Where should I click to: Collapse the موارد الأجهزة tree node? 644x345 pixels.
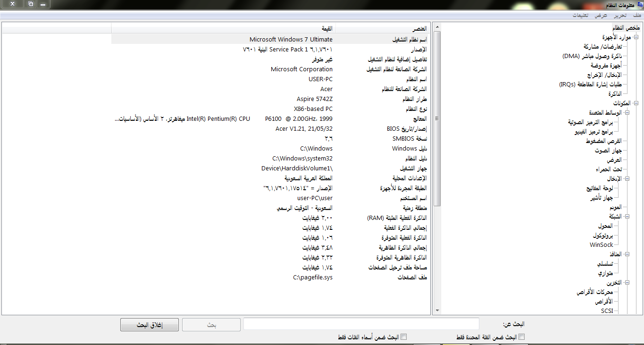coord(636,37)
